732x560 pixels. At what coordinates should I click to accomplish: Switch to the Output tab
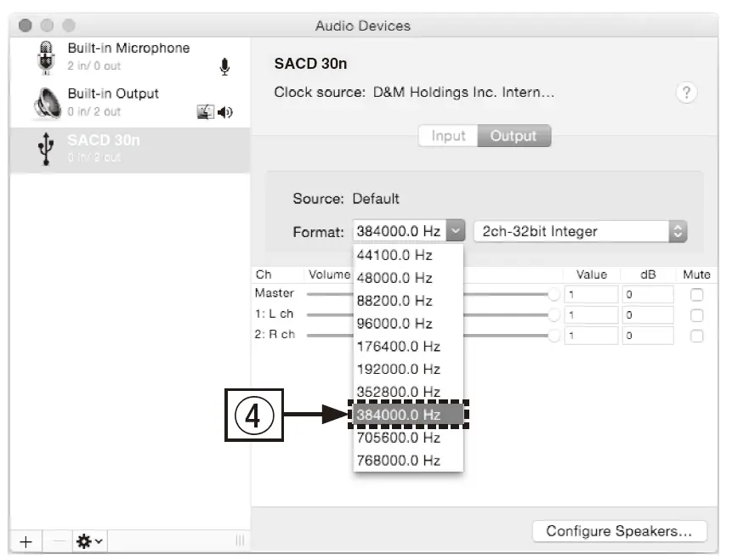[514, 136]
